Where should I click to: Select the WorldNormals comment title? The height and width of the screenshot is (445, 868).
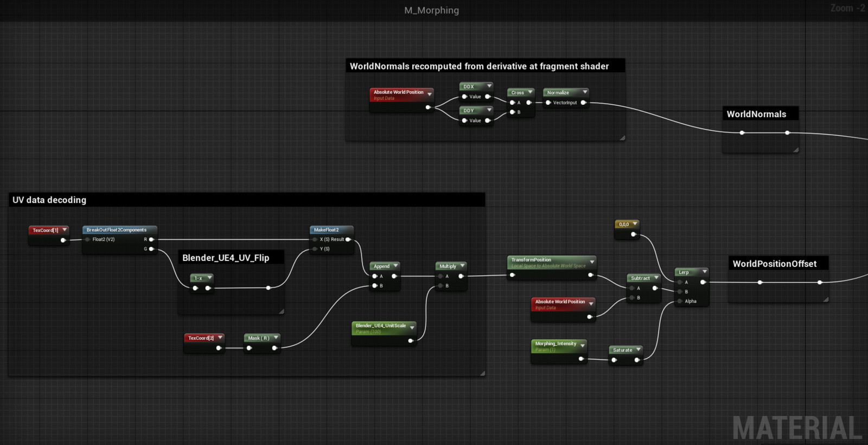(x=756, y=114)
